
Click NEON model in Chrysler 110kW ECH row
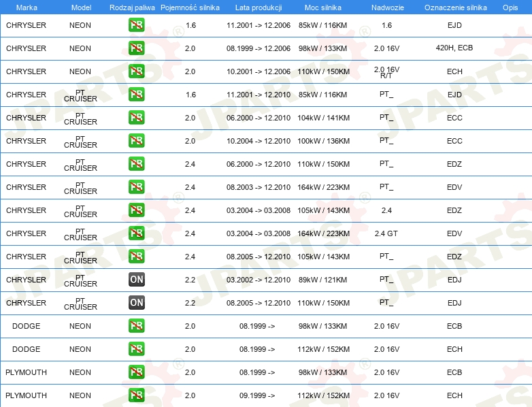(80, 71)
